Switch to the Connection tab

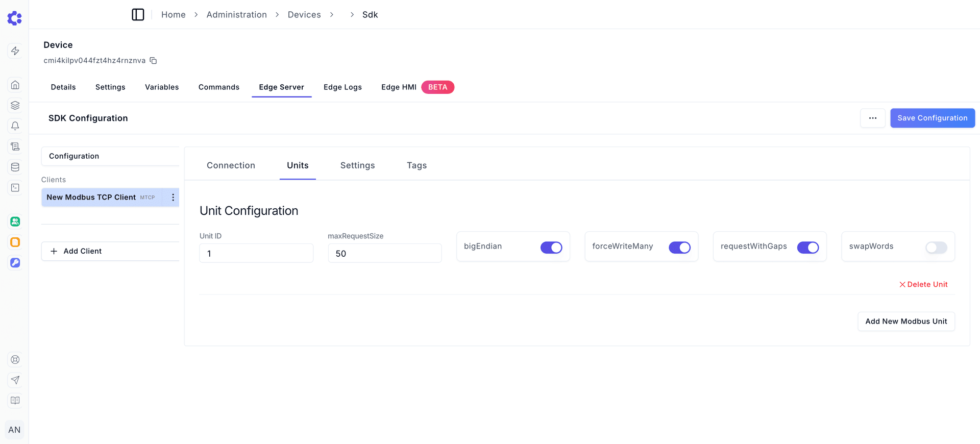pos(231,165)
